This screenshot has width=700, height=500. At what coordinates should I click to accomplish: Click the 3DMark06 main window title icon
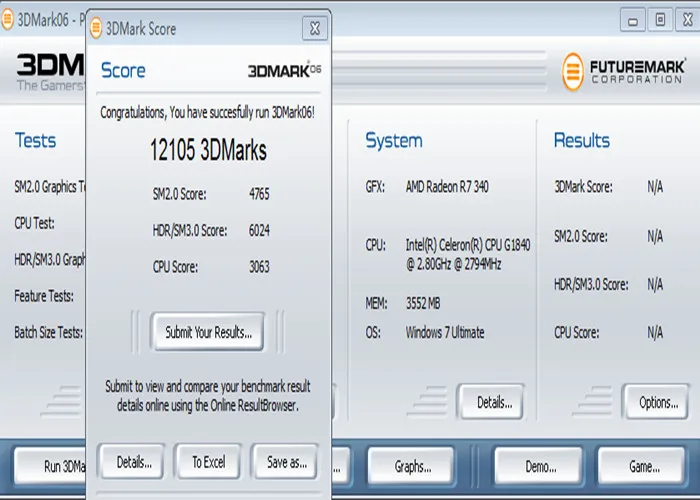point(7,20)
